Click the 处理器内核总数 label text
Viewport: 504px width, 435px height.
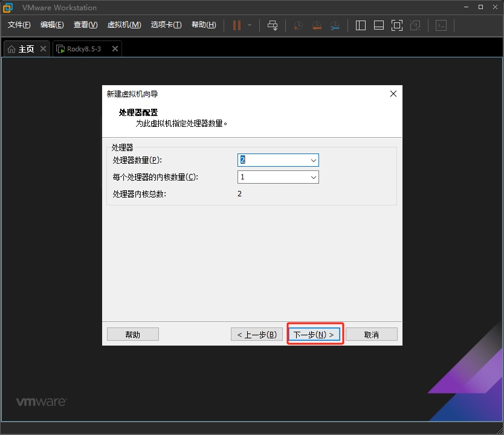point(140,194)
